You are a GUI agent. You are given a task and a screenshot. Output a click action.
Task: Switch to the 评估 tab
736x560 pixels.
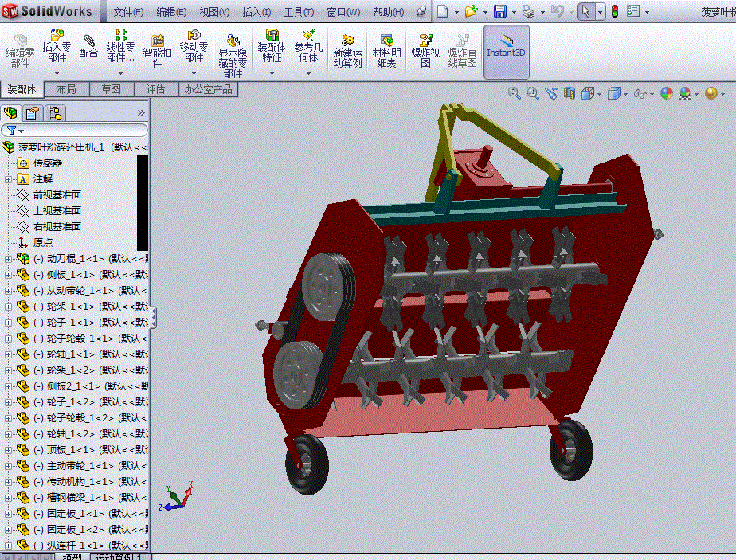(155, 89)
